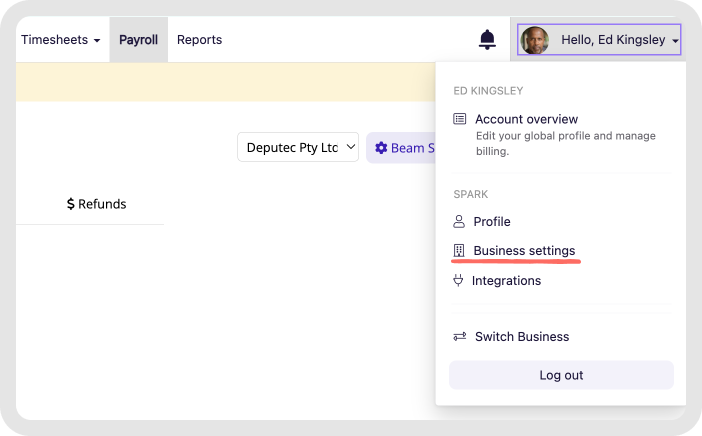Open Integrations menu entry
This screenshot has height=436, width=702.
(x=506, y=281)
